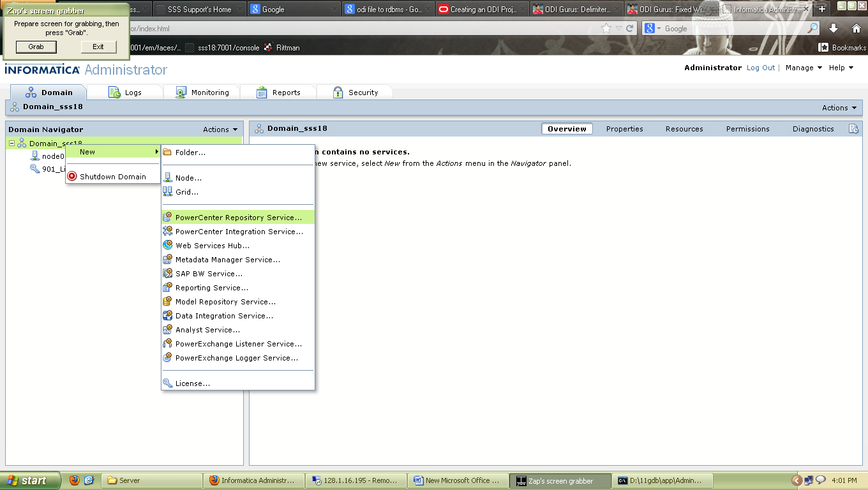Click Model Repository Service icon

pos(167,301)
